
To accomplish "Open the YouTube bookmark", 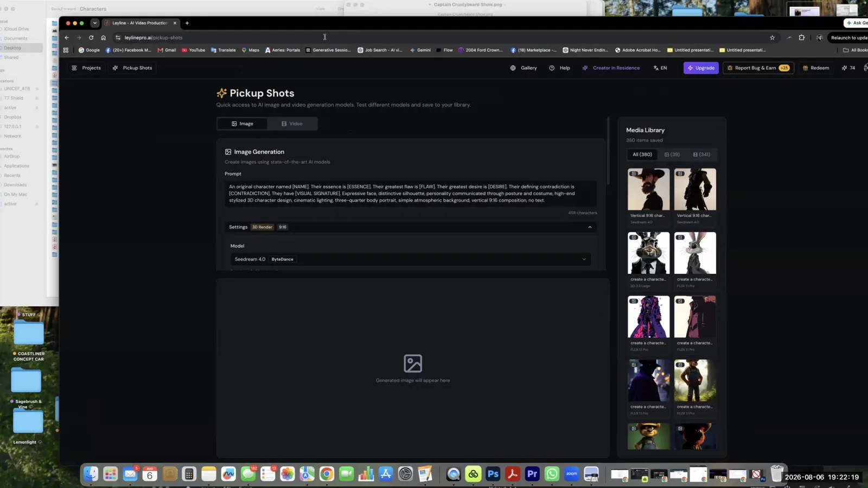I will pos(193,50).
